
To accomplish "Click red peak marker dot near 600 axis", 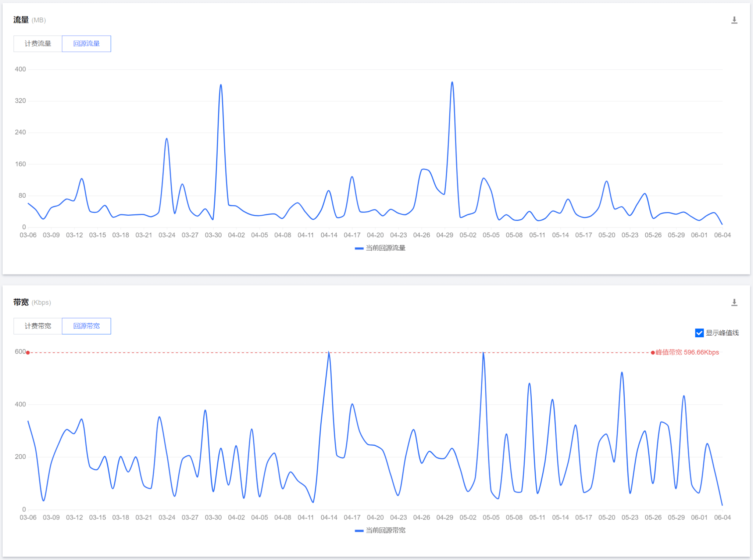I will point(28,353).
